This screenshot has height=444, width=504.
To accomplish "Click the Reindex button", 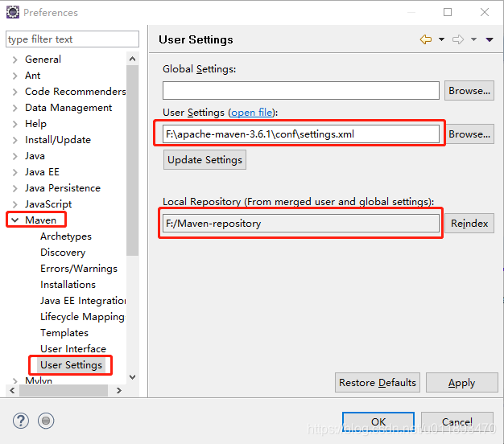I will [469, 224].
